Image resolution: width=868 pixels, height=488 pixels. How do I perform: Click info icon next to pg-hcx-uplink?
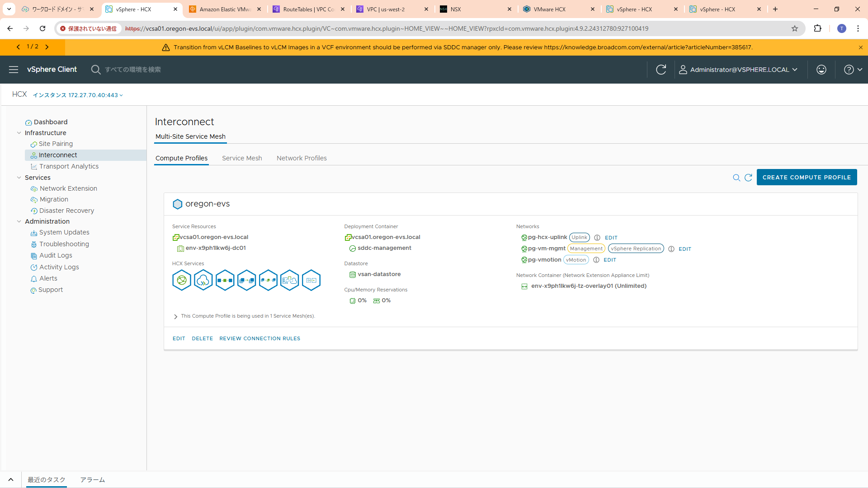597,238
